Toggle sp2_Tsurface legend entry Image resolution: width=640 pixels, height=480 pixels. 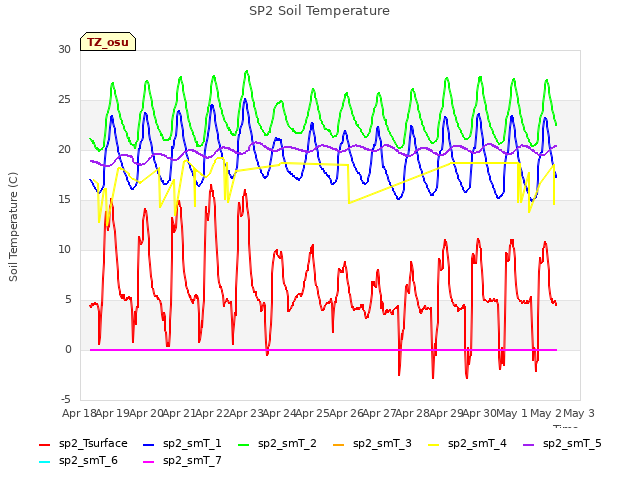click(x=84, y=444)
